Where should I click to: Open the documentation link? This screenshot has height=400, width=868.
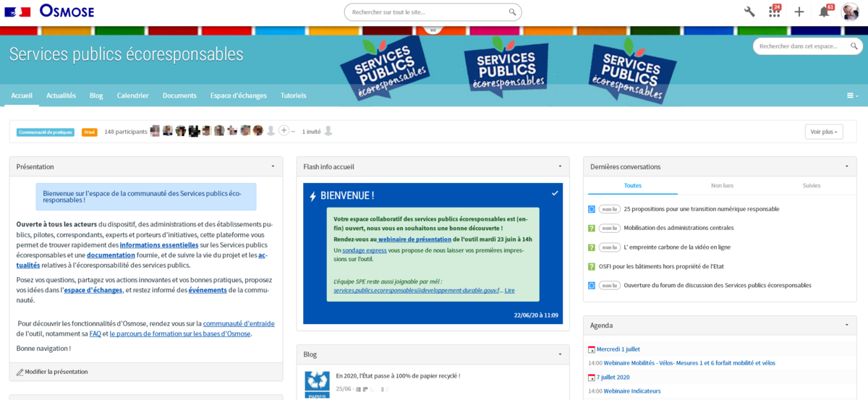(111, 255)
